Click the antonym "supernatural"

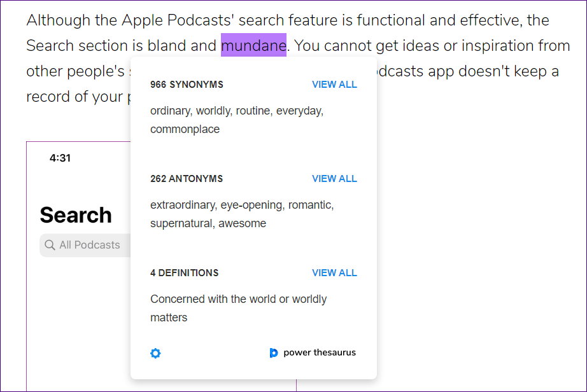(181, 223)
